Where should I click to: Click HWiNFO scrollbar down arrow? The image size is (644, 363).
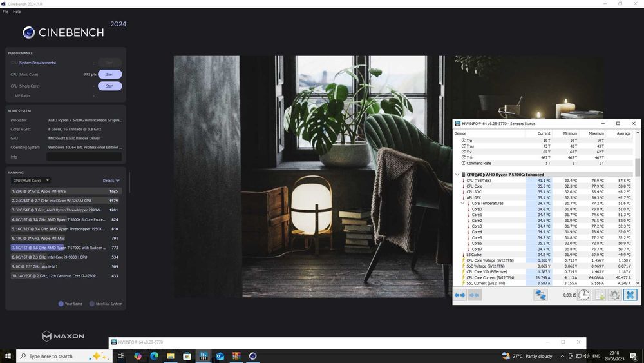638,283
